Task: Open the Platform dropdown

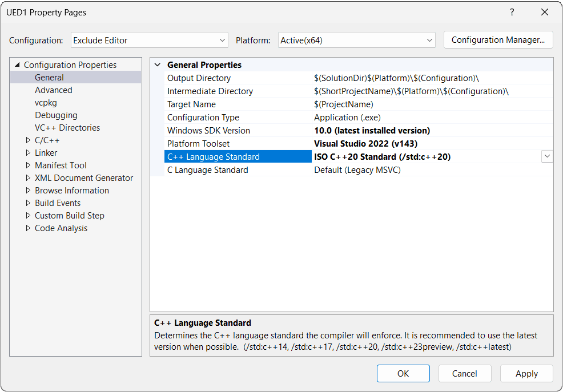Action: coord(357,41)
